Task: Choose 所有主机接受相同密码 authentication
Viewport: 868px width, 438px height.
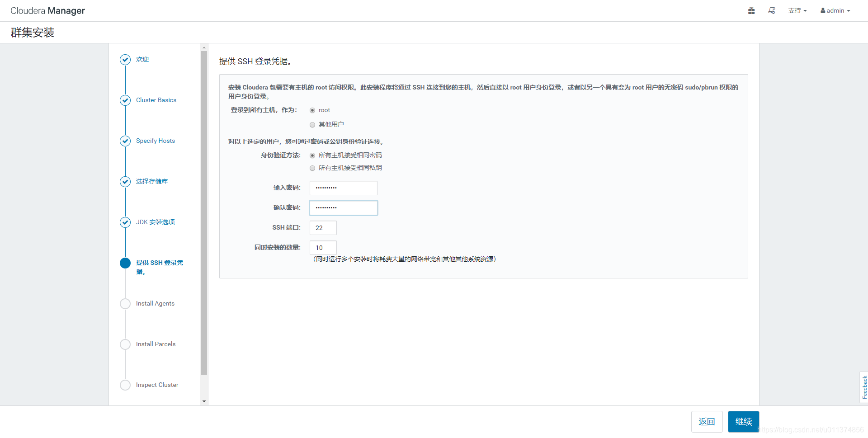Action: (x=312, y=155)
